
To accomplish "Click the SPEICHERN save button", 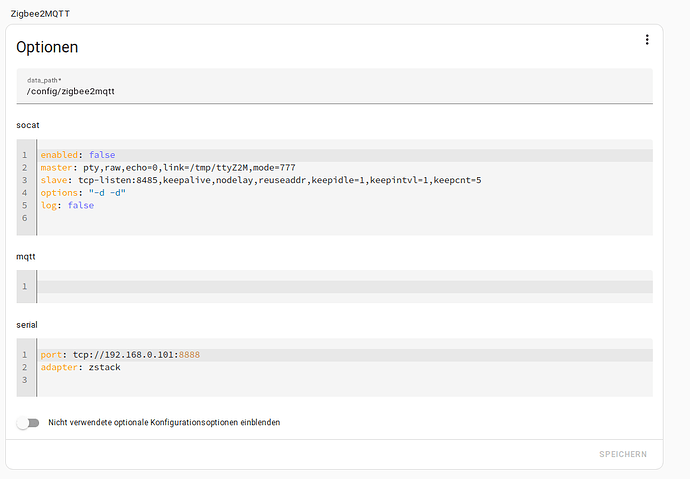I will tap(623, 454).
